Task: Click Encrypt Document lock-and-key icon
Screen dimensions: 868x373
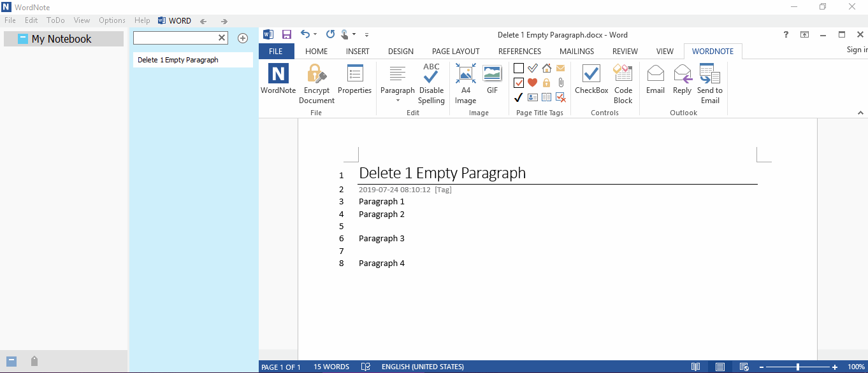Action: pyautogui.click(x=317, y=74)
